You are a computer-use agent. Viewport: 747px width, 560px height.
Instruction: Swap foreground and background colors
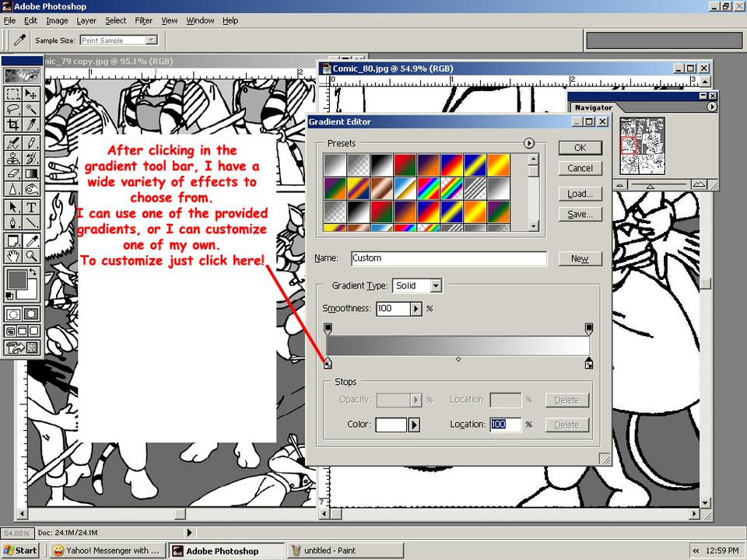33,272
